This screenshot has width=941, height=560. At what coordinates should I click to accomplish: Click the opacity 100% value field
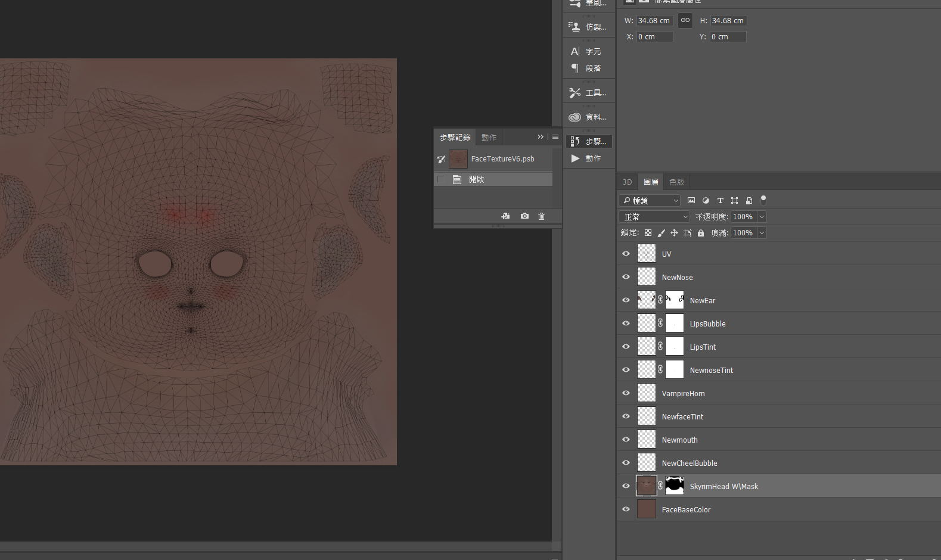743,217
